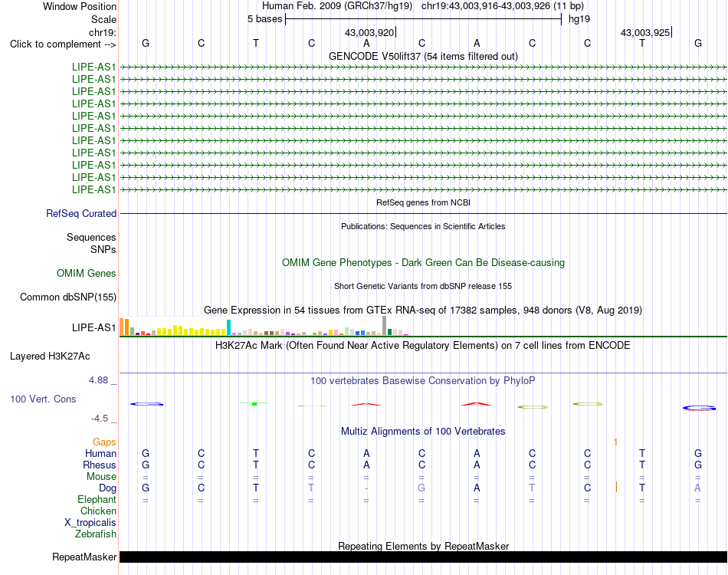Image resolution: width=728 pixels, height=575 pixels.
Task: Select the Zebrafish species label
Action: coord(96,534)
